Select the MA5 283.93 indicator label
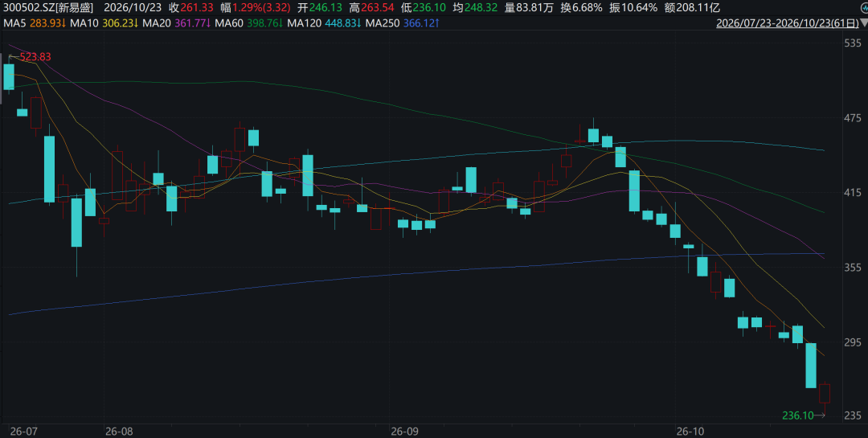 [x=35, y=23]
